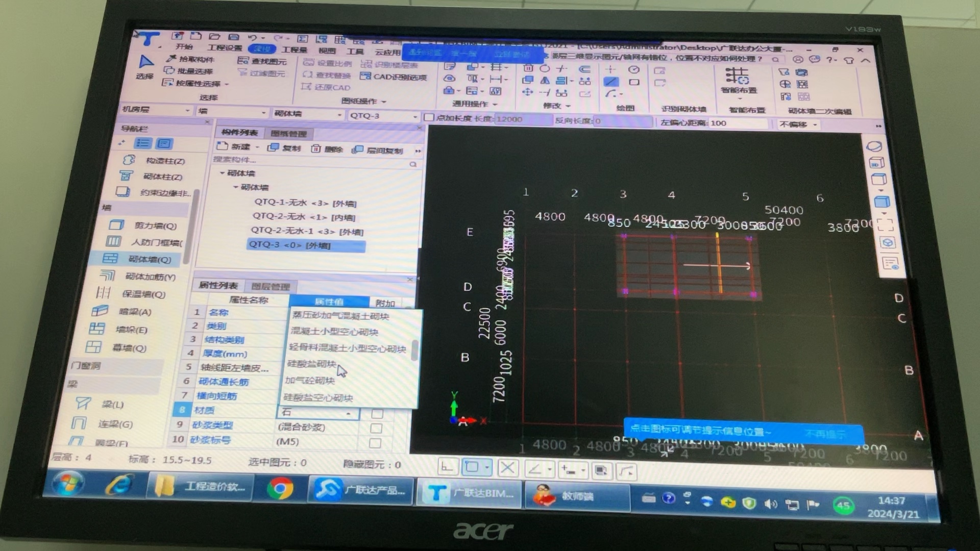Click the large 智能布置 icon

[x=737, y=76]
